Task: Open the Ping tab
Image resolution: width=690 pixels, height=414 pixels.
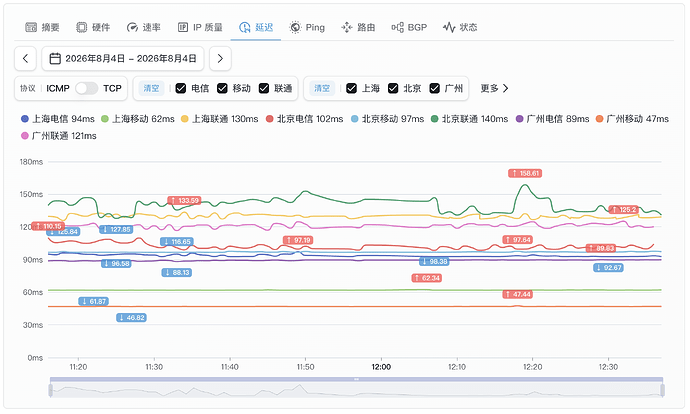Action: [x=307, y=27]
